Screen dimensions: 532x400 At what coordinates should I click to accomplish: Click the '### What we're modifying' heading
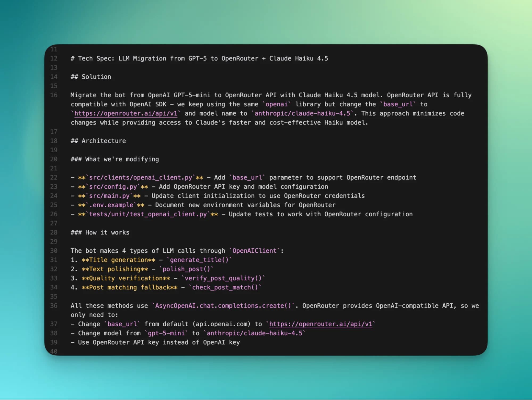(x=115, y=159)
